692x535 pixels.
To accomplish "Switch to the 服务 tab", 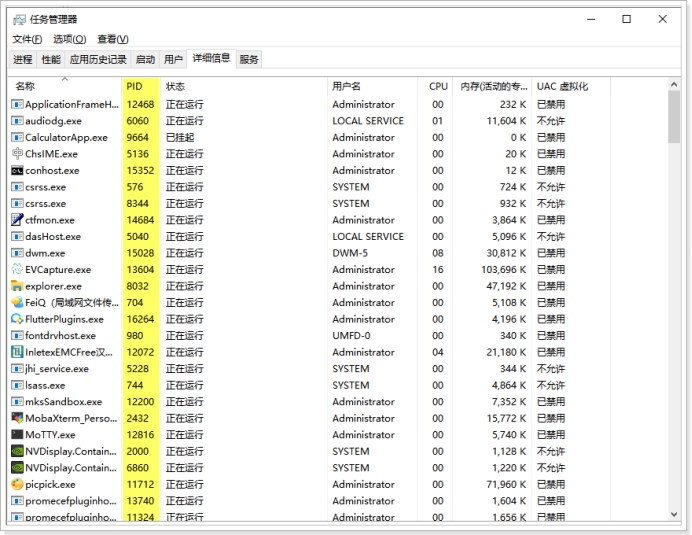I will point(249,60).
